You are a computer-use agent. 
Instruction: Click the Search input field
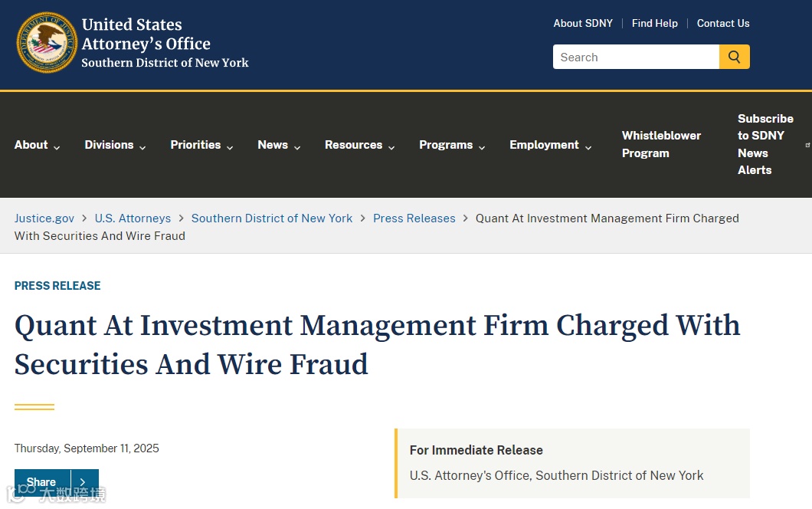point(636,57)
